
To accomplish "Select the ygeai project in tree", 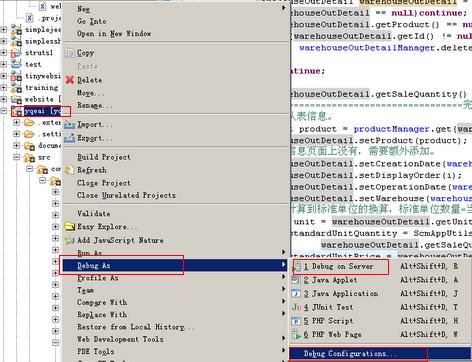I will (42, 111).
